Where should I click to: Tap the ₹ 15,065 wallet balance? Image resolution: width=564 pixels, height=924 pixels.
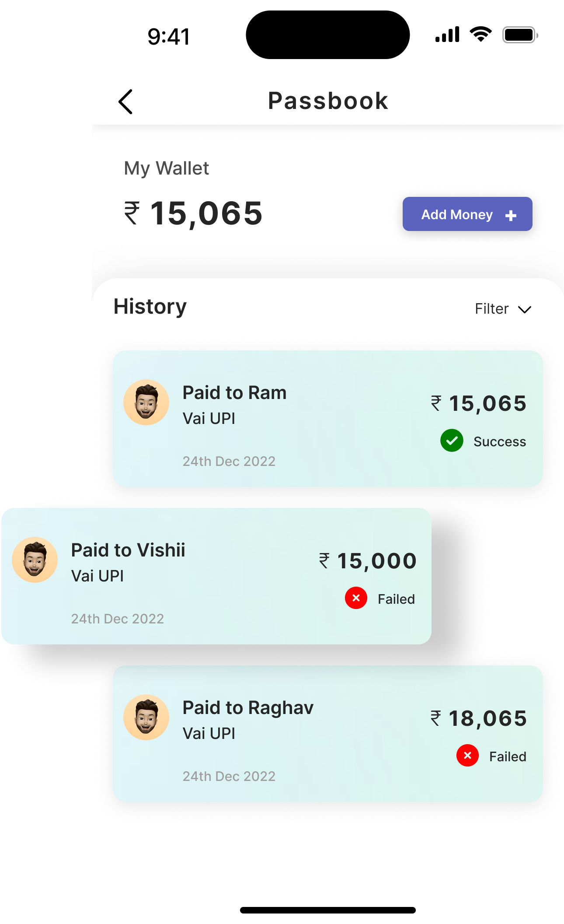point(193,213)
